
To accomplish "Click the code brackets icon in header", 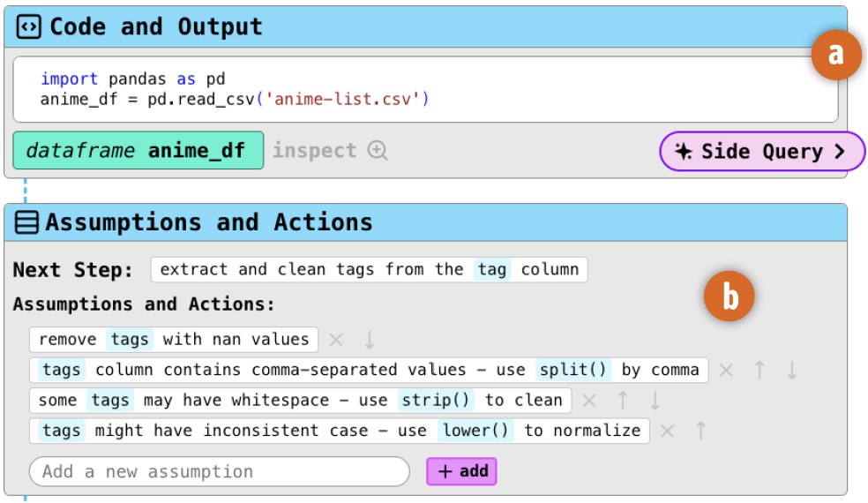I will click(30, 26).
